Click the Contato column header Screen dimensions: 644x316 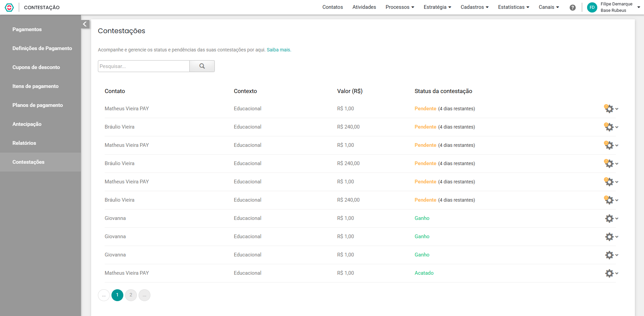pos(115,91)
